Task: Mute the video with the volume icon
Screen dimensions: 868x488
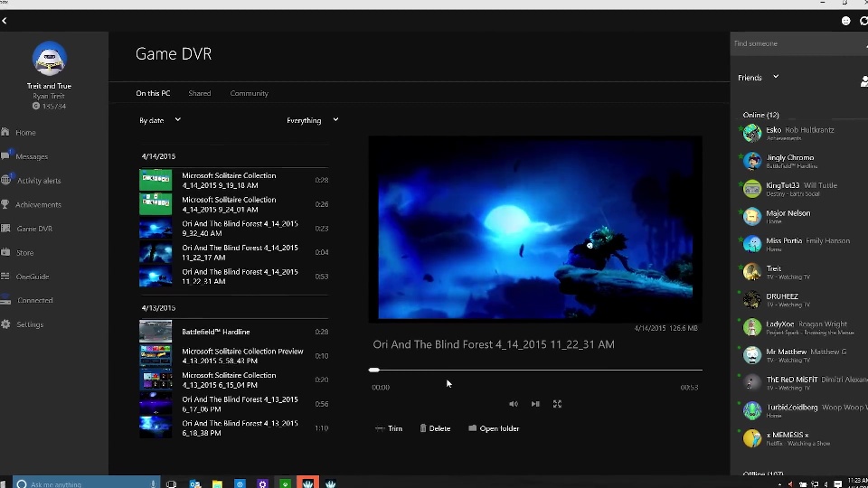Action: pos(514,404)
